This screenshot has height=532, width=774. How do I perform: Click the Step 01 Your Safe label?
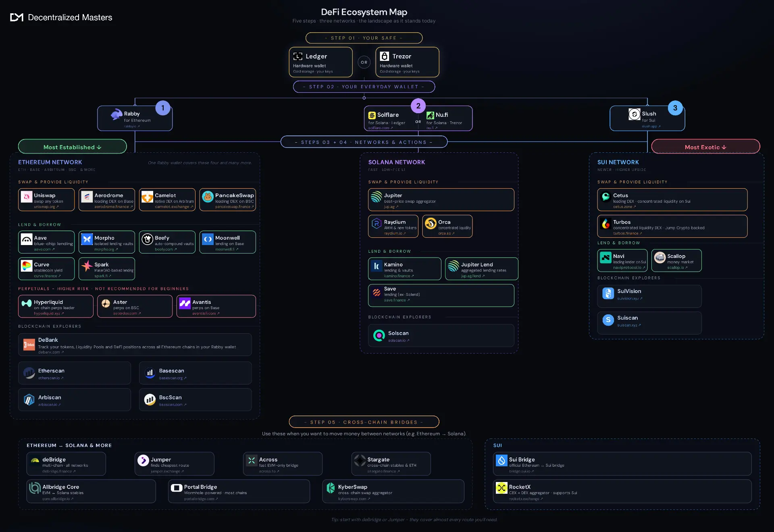click(x=364, y=38)
